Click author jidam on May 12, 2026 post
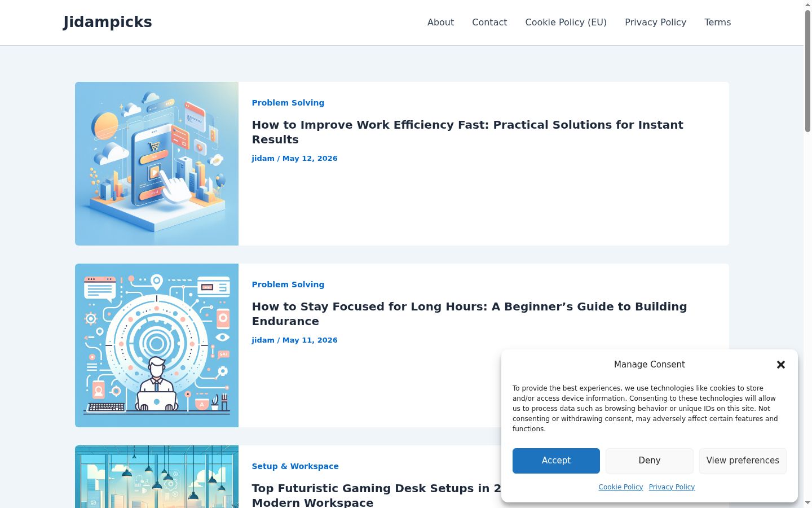Image resolution: width=812 pixels, height=508 pixels. (263, 159)
